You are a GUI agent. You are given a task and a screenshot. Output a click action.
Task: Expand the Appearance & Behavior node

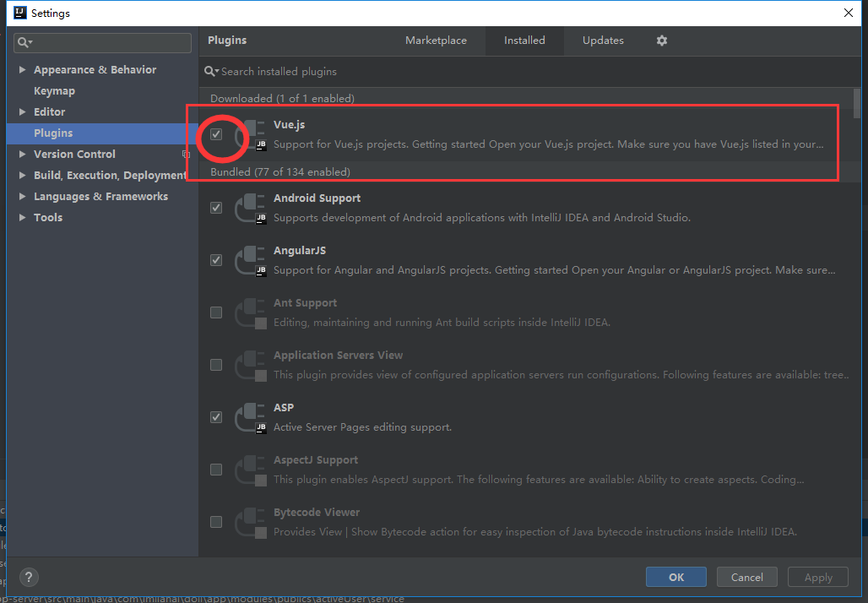22,69
